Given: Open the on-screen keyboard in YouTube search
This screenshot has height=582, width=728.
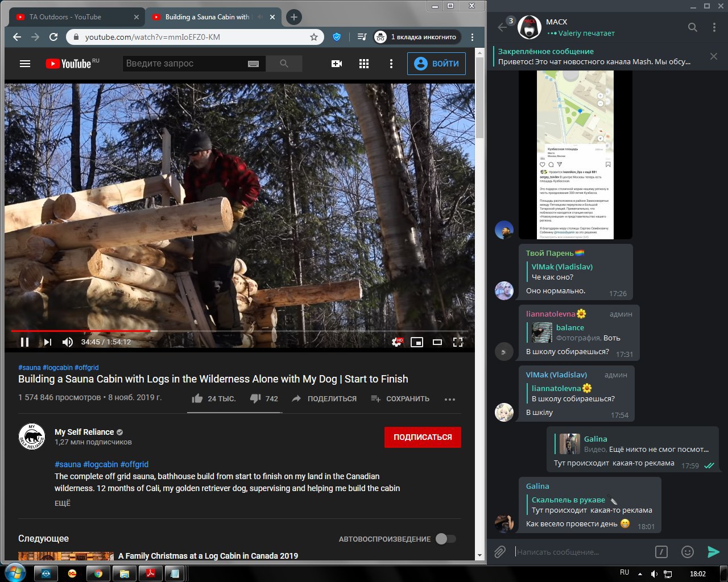Looking at the screenshot, I should (x=254, y=64).
